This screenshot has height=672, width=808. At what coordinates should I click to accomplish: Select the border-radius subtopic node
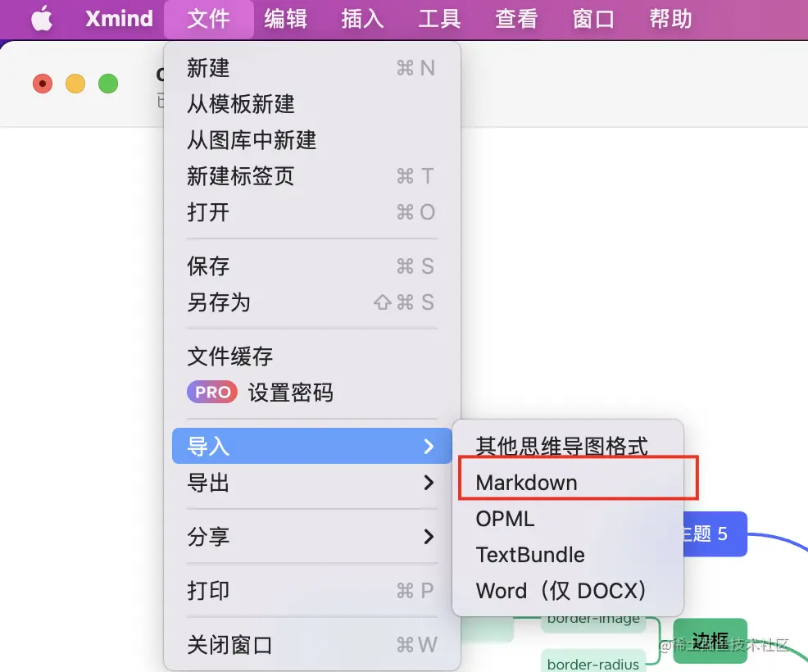click(x=593, y=661)
